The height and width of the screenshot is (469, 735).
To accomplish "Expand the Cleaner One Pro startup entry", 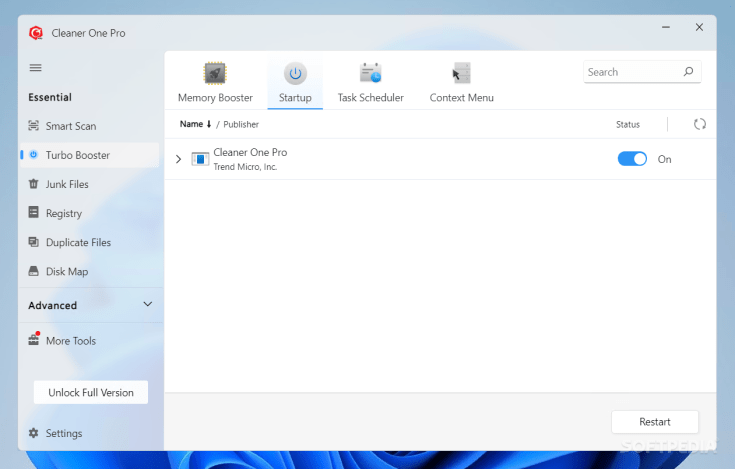I will (x=179, y=159).
